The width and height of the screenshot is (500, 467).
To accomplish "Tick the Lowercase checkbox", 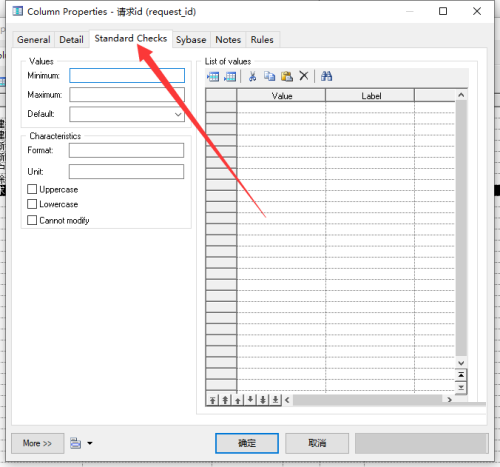I will click(32, 204).
